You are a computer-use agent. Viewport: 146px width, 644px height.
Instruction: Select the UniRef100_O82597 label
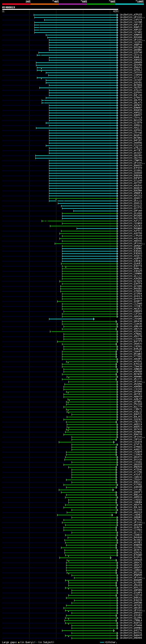(131, 88)
